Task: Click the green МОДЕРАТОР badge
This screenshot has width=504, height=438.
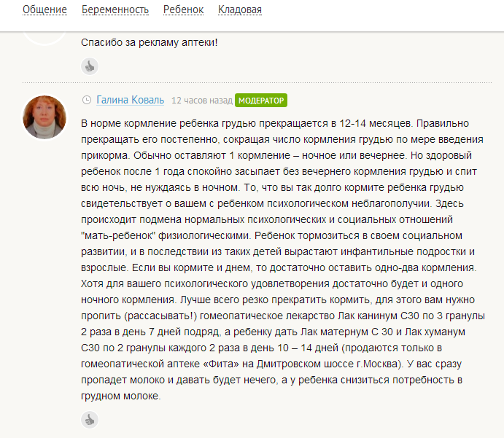Action: coord(261,101)
